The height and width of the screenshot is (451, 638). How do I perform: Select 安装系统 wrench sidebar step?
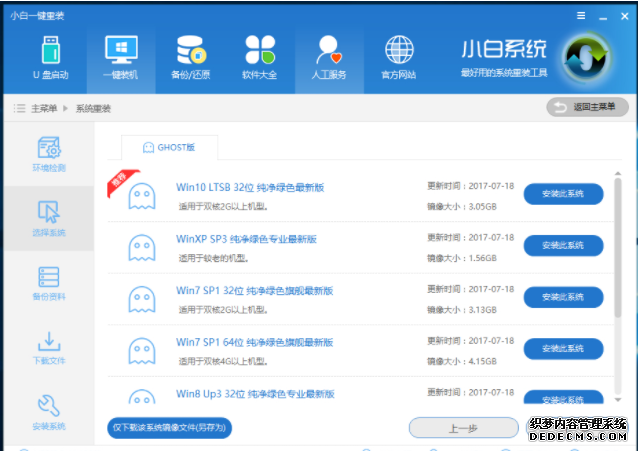click(x=49, y=412)
